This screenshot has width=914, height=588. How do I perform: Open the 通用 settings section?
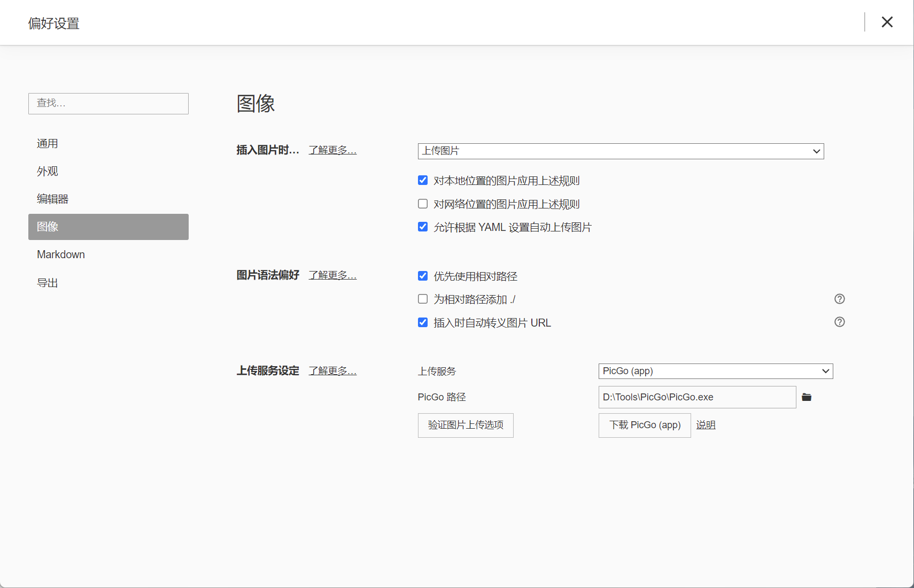(x=109, y=143)
